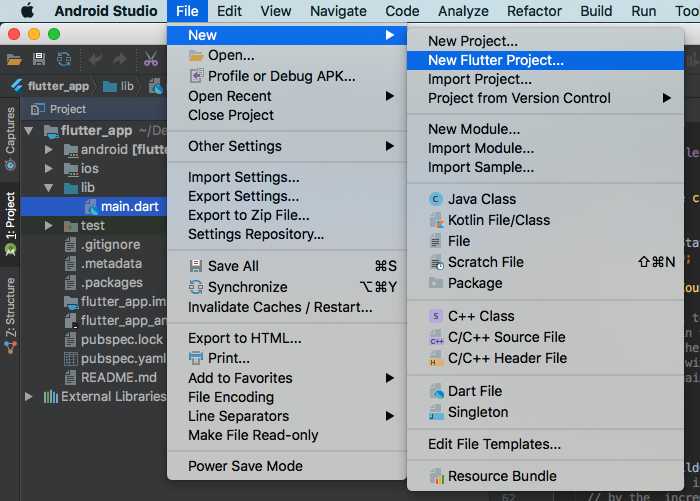Click the Save All toolbar icon
Image resolution: width=700 pixels, height=501 pixels.
39,59
